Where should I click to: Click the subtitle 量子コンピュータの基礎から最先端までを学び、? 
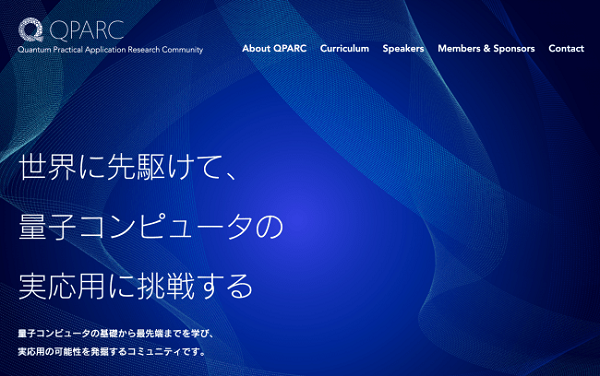pyautogui.click(x=116, y=333)
